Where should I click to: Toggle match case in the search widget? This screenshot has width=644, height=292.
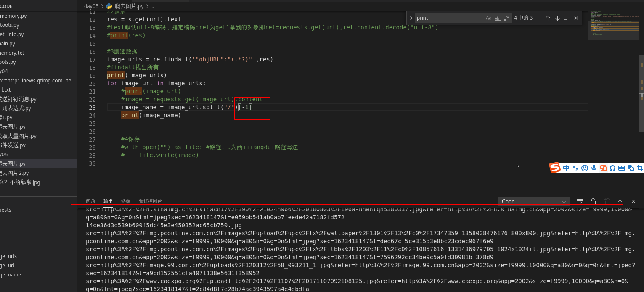488,18
